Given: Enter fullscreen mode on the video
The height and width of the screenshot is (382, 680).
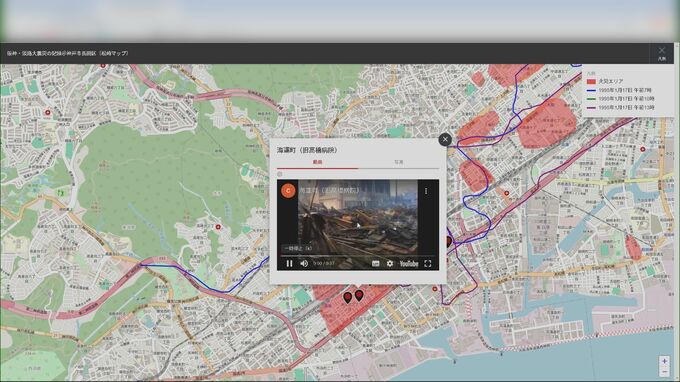Looking at the screenshot, I should tap(428, 263).
